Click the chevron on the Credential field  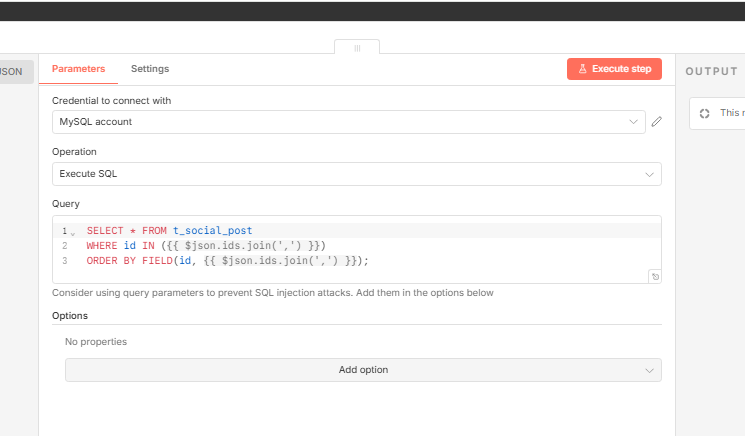click(x=634, y=122)
